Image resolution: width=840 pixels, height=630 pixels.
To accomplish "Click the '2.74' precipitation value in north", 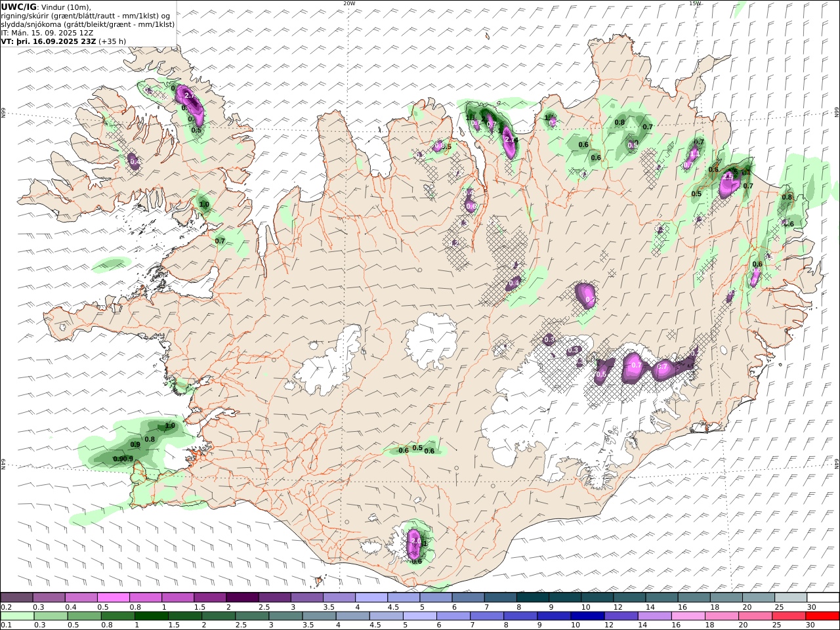I will point(511,140).
